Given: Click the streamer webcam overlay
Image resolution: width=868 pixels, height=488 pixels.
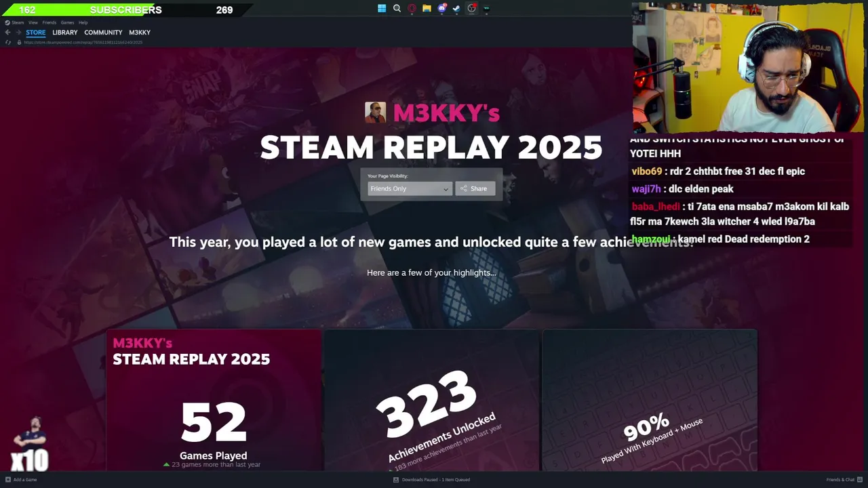Looking at the screenshot, I should click(x=747, y=67).
